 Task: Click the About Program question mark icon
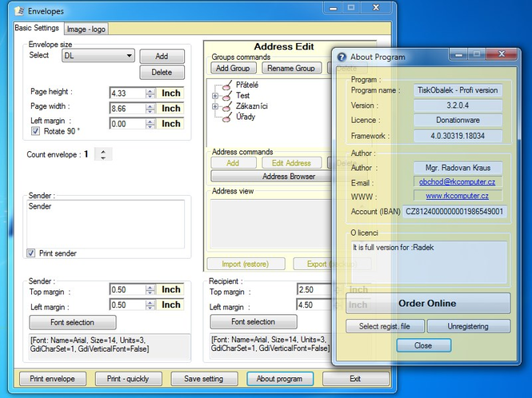pos(342,57)
